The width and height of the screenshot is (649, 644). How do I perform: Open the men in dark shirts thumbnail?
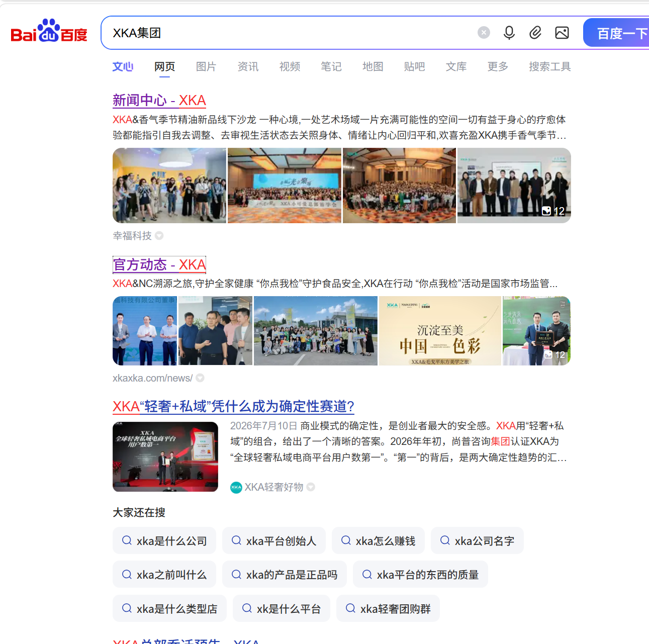coord(216,331)
